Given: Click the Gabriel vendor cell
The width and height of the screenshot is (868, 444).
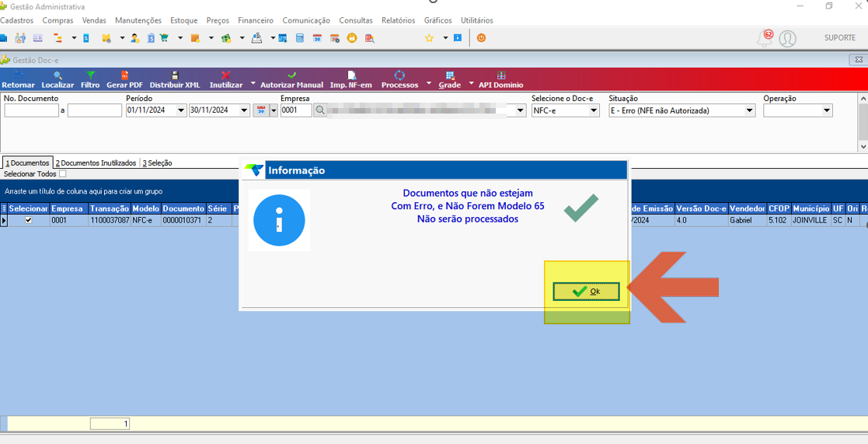Looking at the screenshot, I should pyautogui.click(x=747, y=220).
